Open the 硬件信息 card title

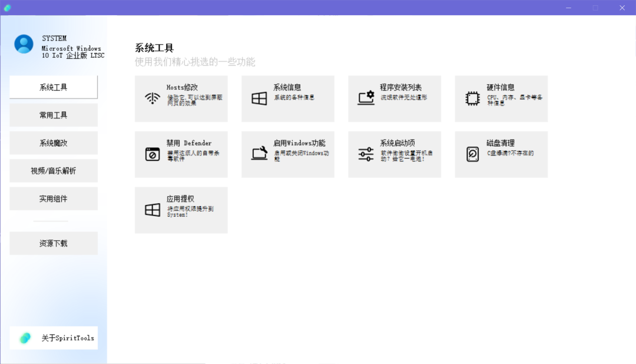[501, 87]
